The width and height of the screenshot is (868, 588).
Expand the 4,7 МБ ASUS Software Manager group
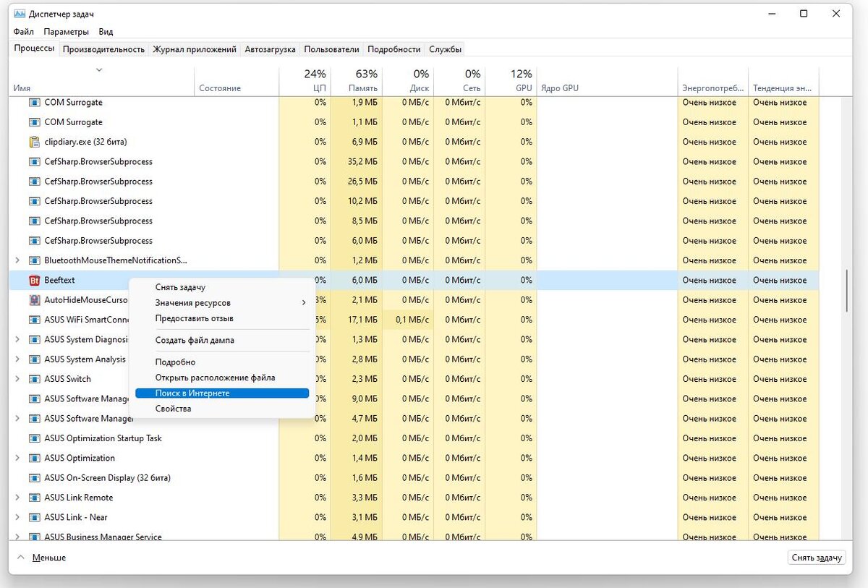(x=17, y=418)
